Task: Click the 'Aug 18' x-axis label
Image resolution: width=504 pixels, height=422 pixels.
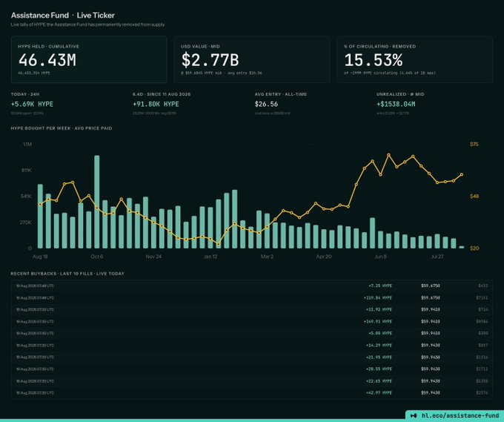Action: [x=40, y=257]
